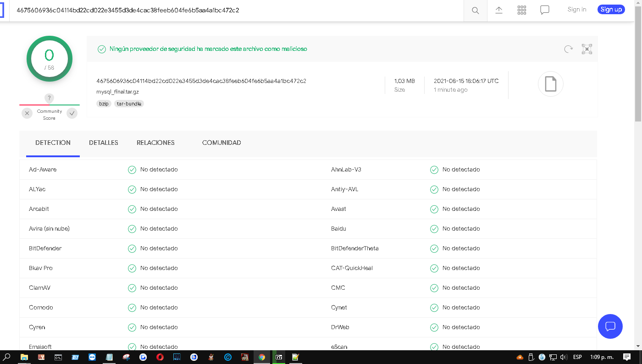
Task: Vote file harmless with the checkmark button
Action: click(x=72, y=113)
